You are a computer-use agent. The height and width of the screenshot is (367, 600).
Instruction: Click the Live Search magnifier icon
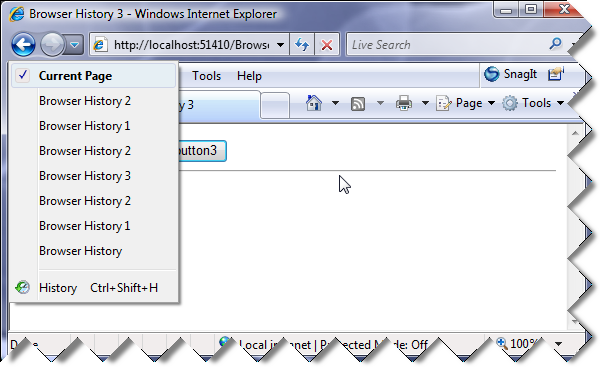coord(555,44)
